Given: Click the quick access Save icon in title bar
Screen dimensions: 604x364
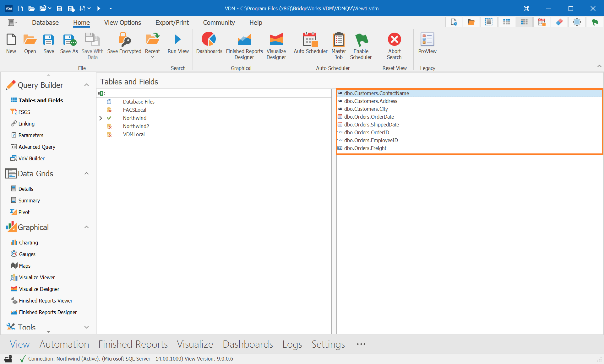Looking at the screenshot, I should coord(59,8).
